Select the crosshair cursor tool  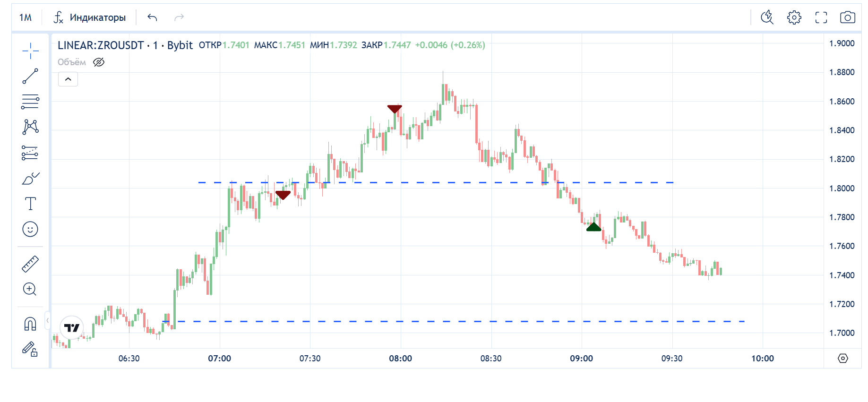coord(30,51)
